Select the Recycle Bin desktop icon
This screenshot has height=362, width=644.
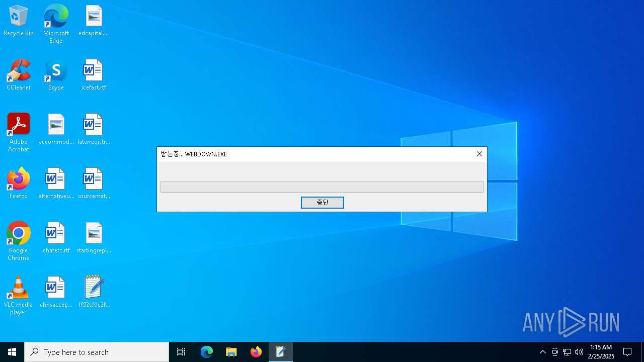[x=19, y=21]
